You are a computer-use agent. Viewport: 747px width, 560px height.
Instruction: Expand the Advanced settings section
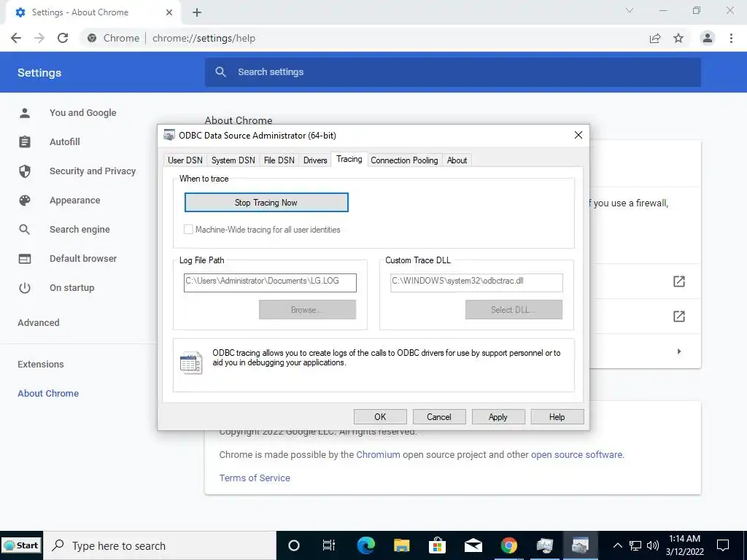(39, 323)
